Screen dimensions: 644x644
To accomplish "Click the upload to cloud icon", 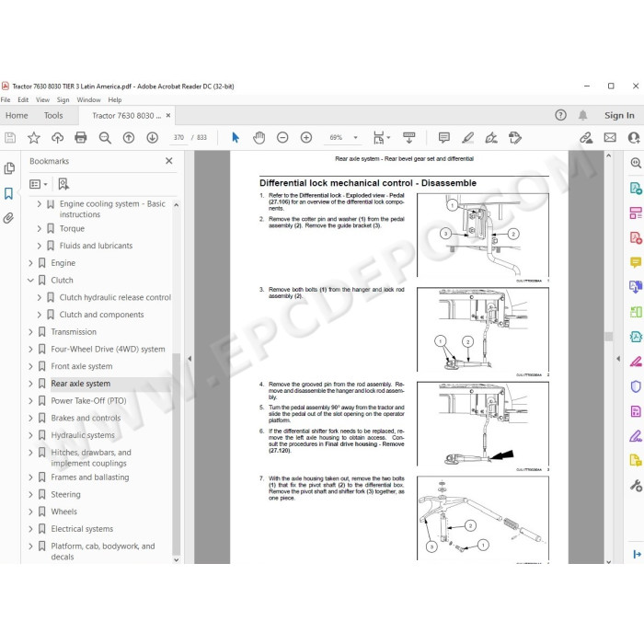I will coord(57,138).
